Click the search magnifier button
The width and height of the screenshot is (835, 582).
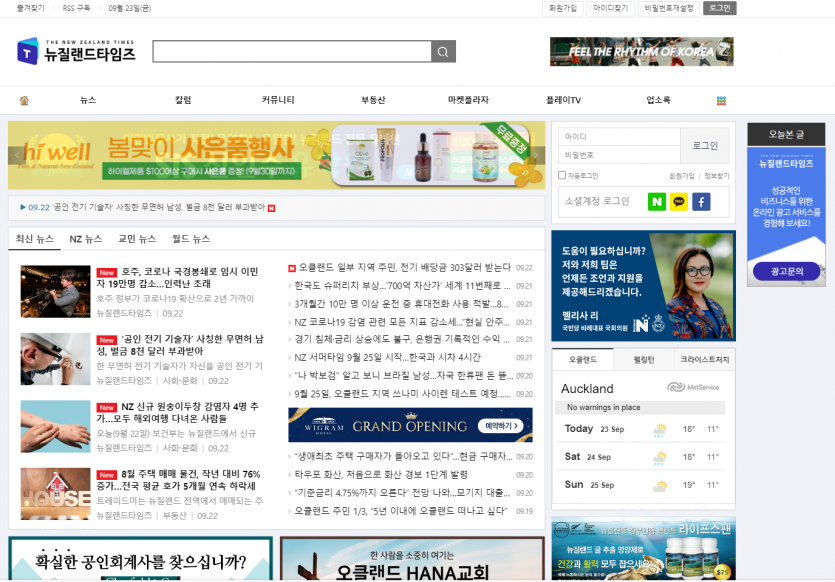443,52
